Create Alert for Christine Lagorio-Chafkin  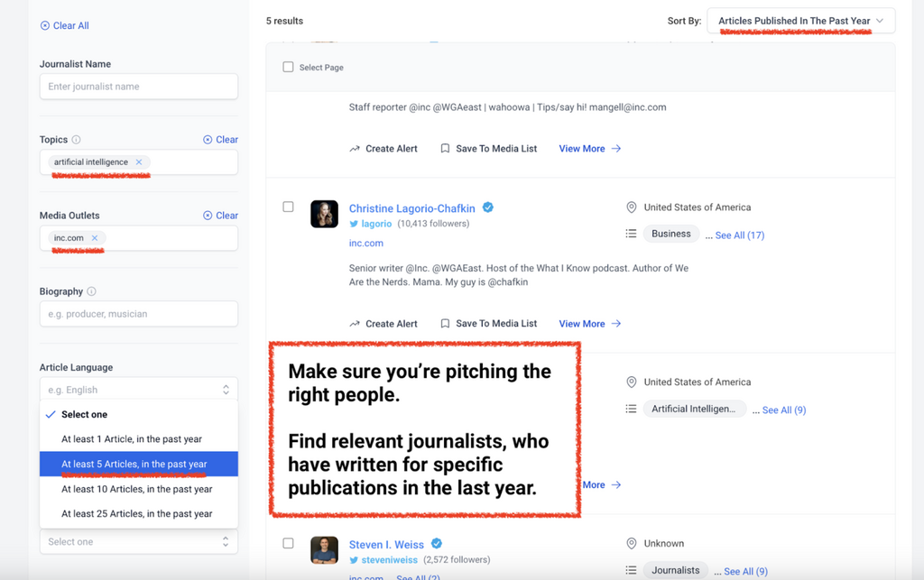coord(383,324)
